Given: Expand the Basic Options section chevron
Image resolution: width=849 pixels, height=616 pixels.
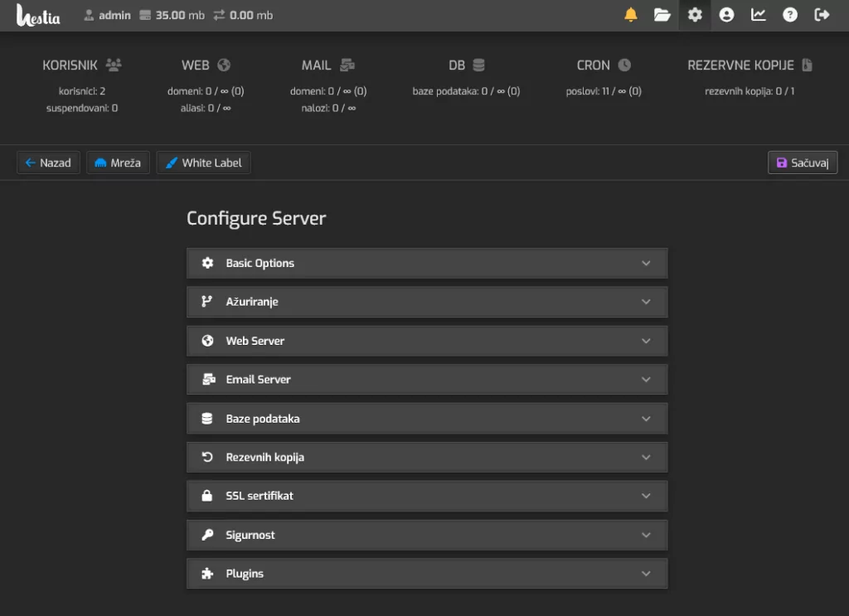Looking at the screenshot, I should (646, 263).
